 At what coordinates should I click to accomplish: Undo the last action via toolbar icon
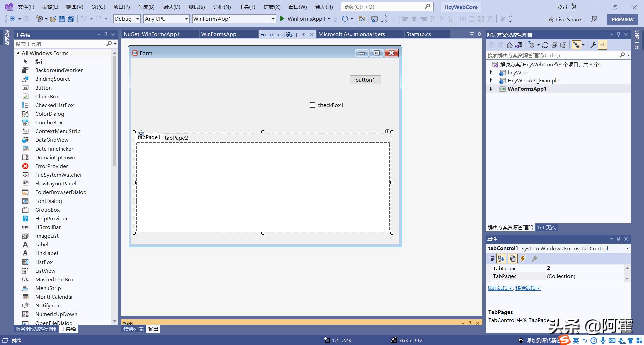84,19
